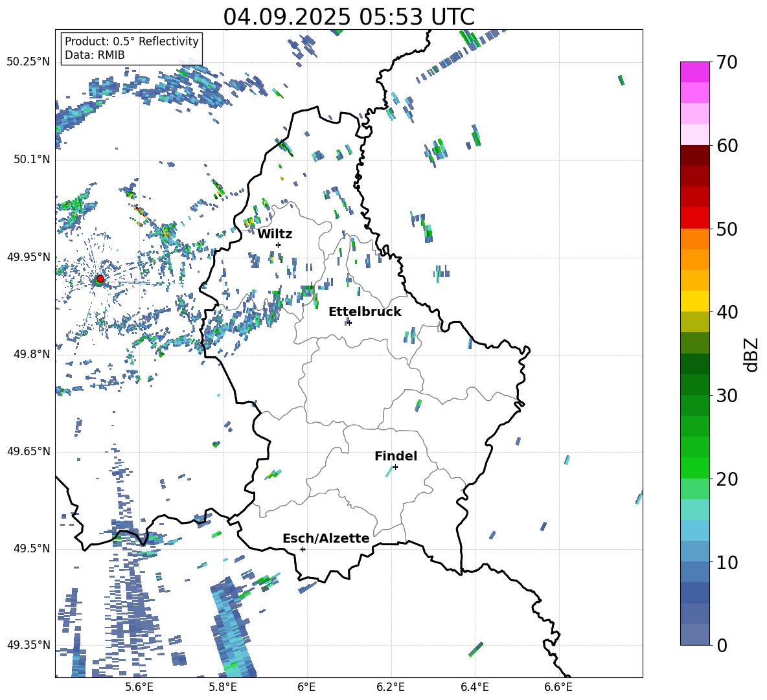This screenshot has height=700, width=767.
Task: Click the colorbar tick label 70
Action: 727,63
